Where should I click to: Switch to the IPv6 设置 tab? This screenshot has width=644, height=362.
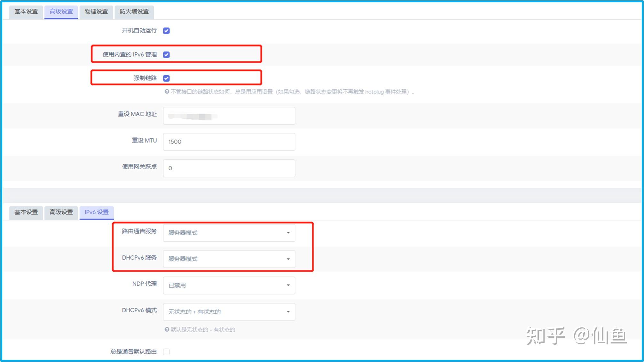96,212
